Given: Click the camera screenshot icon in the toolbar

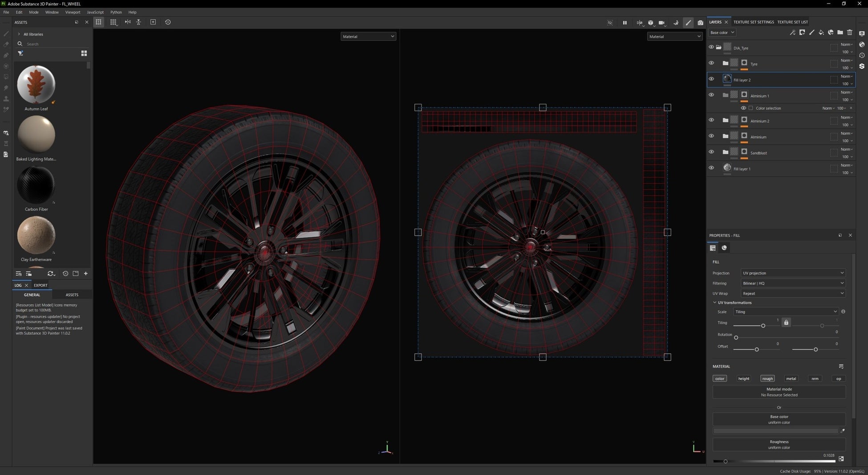Looking at the screenshot, I should (x=700, y=22).
